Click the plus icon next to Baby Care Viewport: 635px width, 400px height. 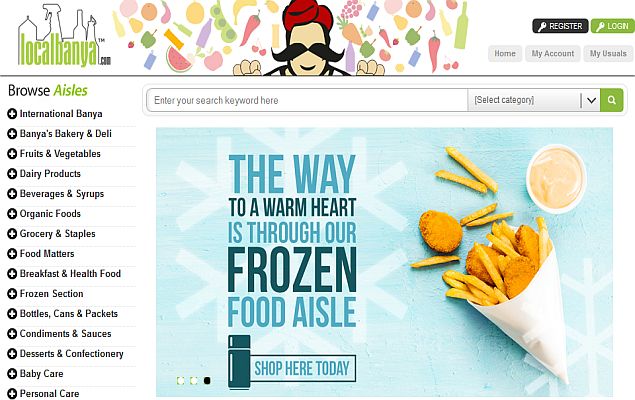(12, 374)
